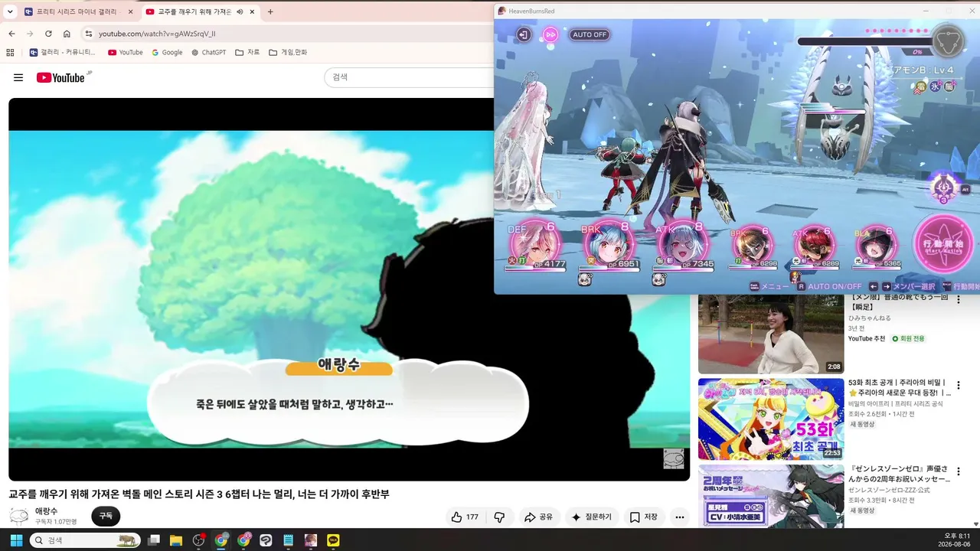Dislike the video
The width and height of the screenshot is (980, 551).
499,517
